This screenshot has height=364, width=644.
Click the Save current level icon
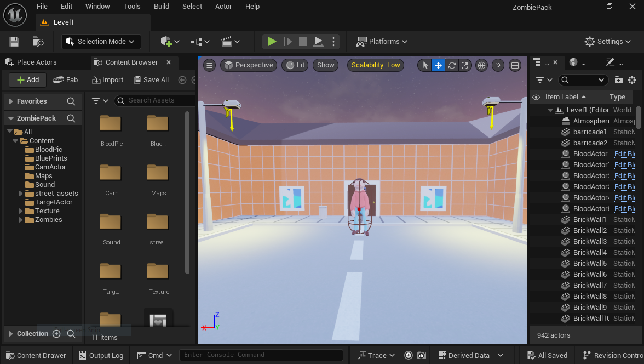click(14, 42)
